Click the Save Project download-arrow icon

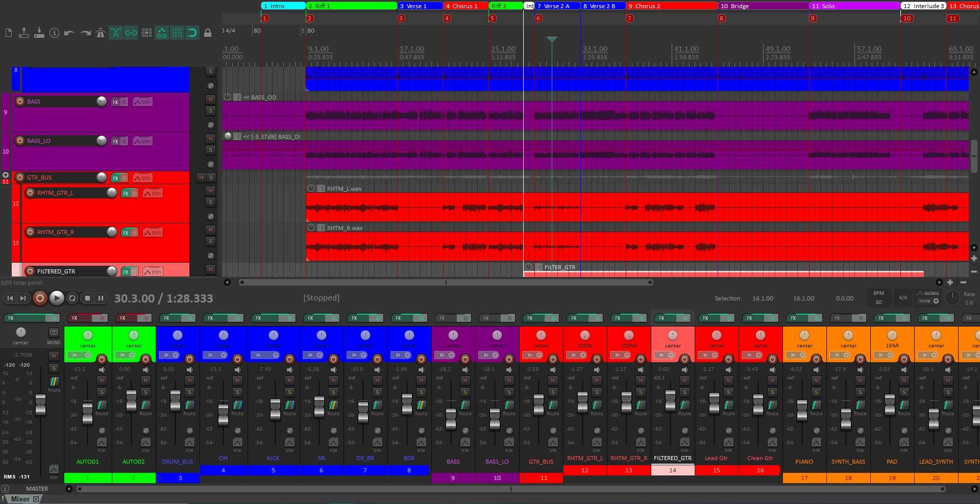tap(39, 33)
